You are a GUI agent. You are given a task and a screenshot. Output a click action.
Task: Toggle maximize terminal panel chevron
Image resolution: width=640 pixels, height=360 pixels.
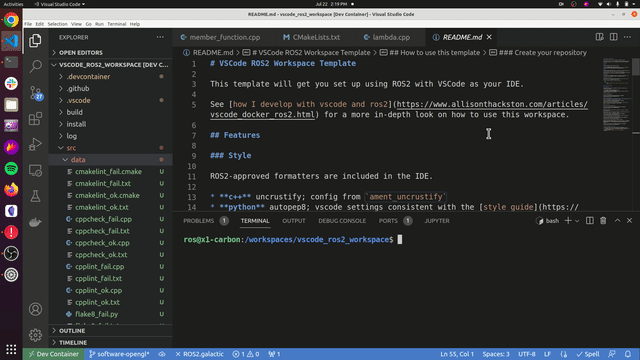point(617,220)
